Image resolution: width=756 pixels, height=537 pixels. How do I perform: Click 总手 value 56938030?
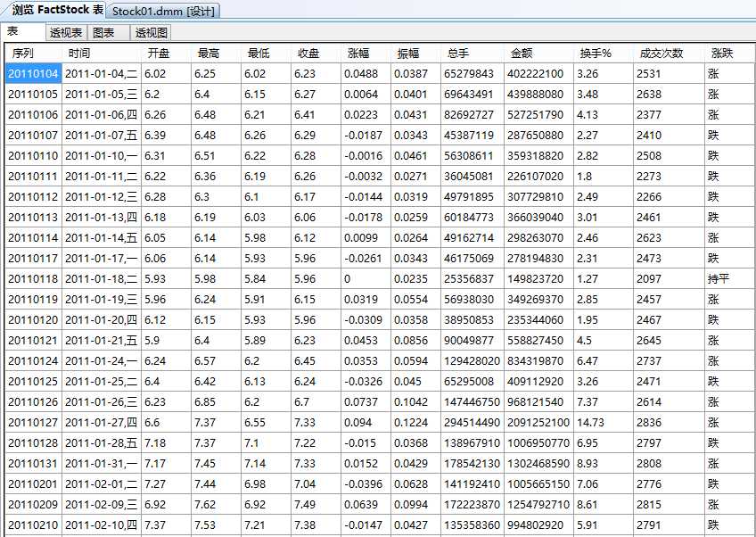click(x=472, y=299)
